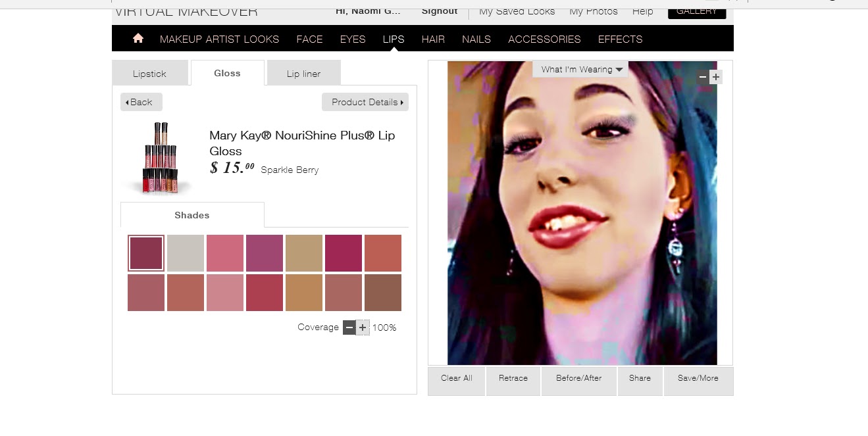Screen dimensions: 868x436
Task: Select the Shades tab
Action: tap(192, 215)
